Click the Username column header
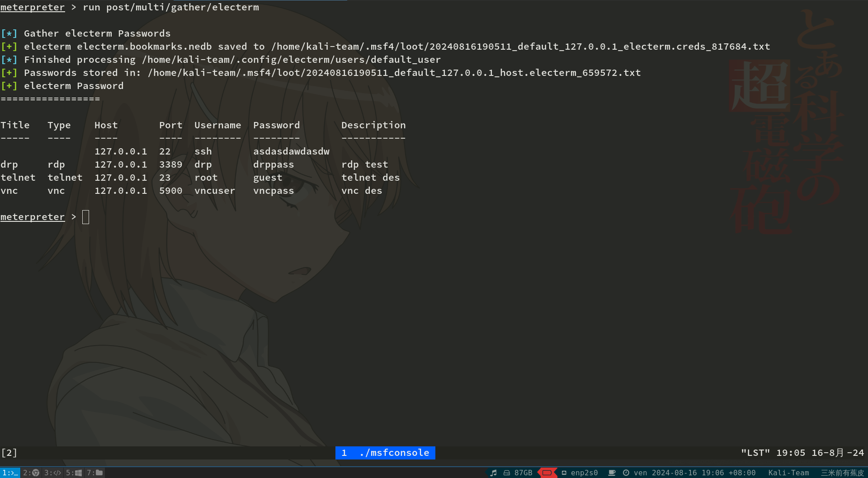 pos(218,125)
